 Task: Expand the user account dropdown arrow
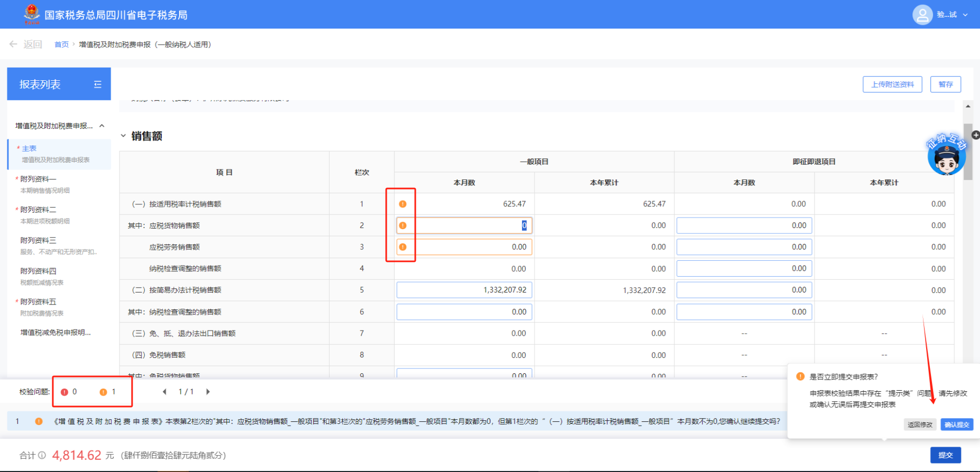tap(965, 15)
